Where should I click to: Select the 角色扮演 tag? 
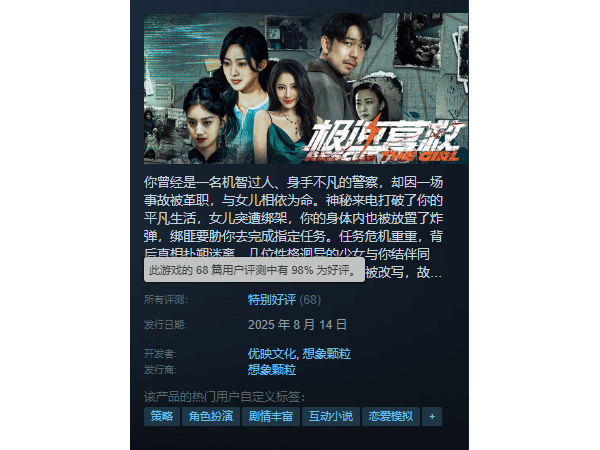pos(211,416)
